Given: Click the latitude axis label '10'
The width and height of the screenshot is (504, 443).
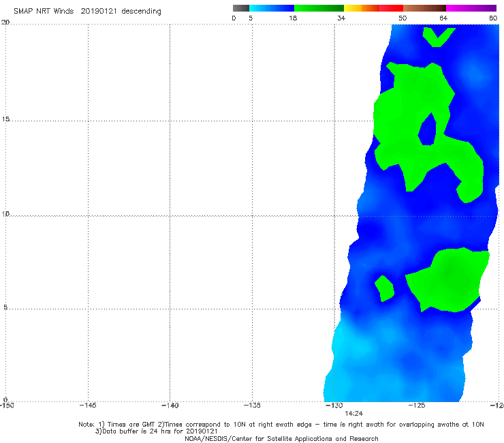Looking at the screenshot, I should click(x=5, y=213).
